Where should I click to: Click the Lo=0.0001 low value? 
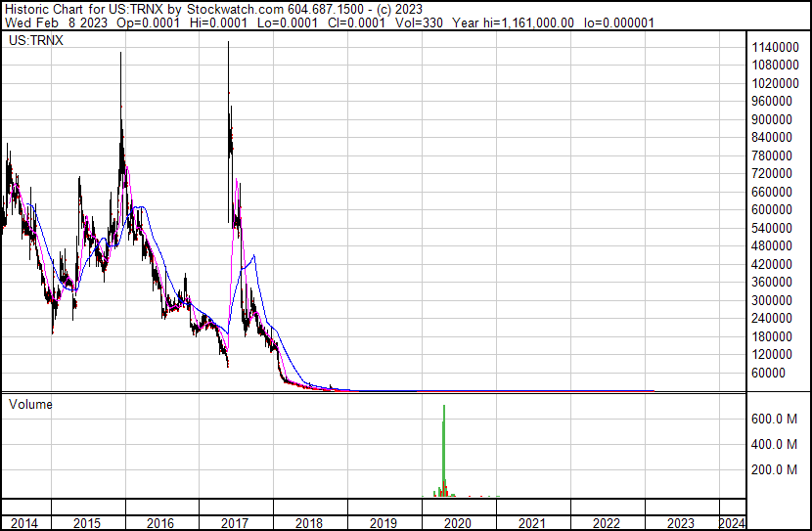tap(289, 22)
